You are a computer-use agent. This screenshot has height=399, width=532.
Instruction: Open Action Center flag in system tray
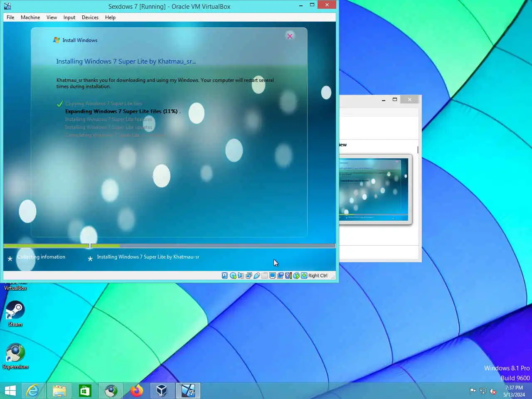[x=473, y=391]
